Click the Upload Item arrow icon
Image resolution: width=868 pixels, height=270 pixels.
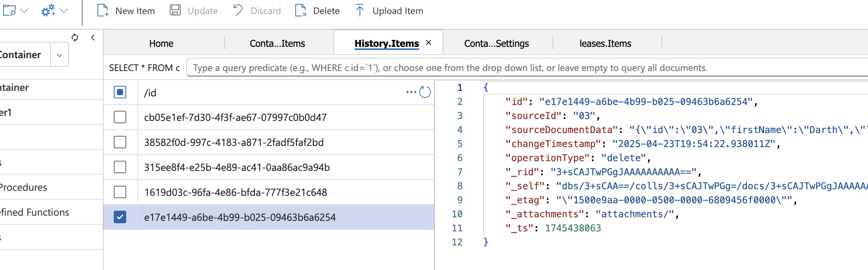coord(360,11)
